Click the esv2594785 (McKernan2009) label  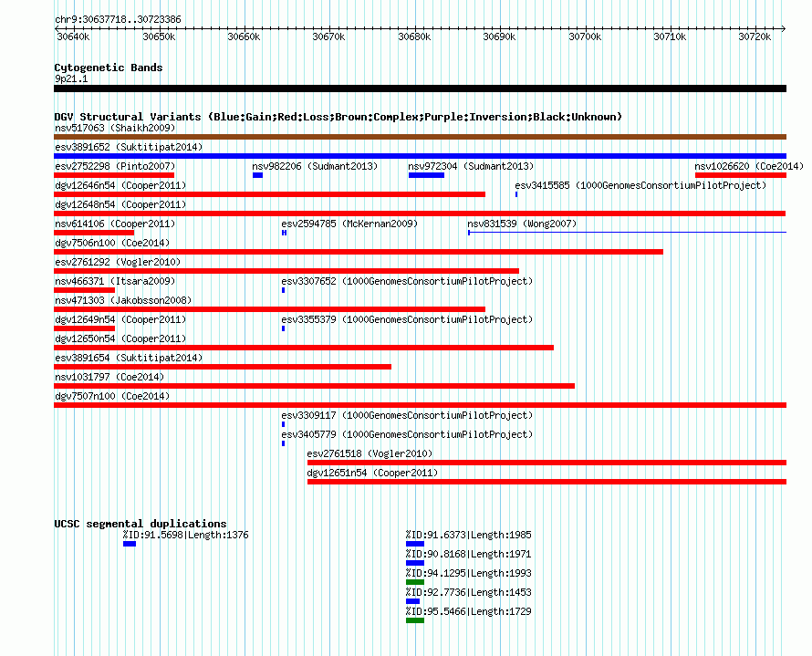point(349,224)
